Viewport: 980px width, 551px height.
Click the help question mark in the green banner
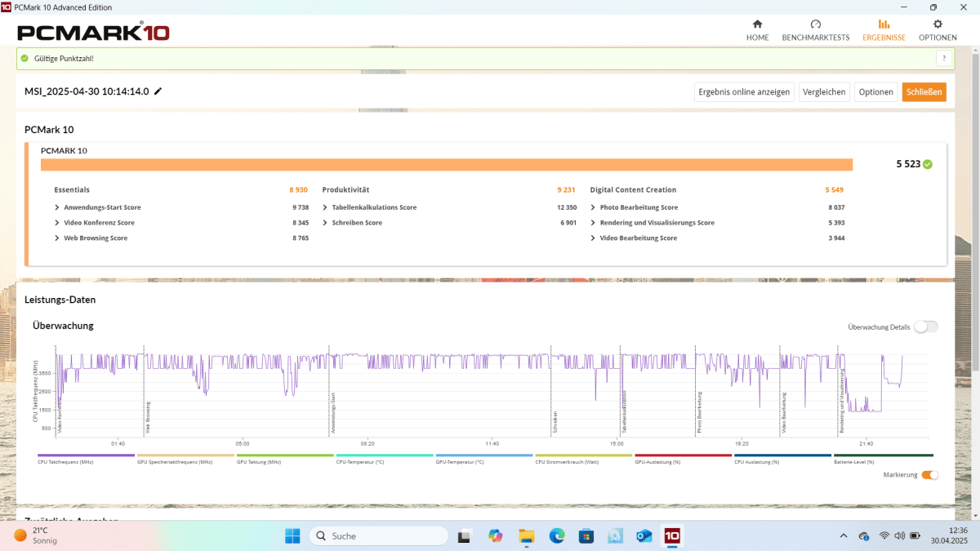[x=944, y=58]
